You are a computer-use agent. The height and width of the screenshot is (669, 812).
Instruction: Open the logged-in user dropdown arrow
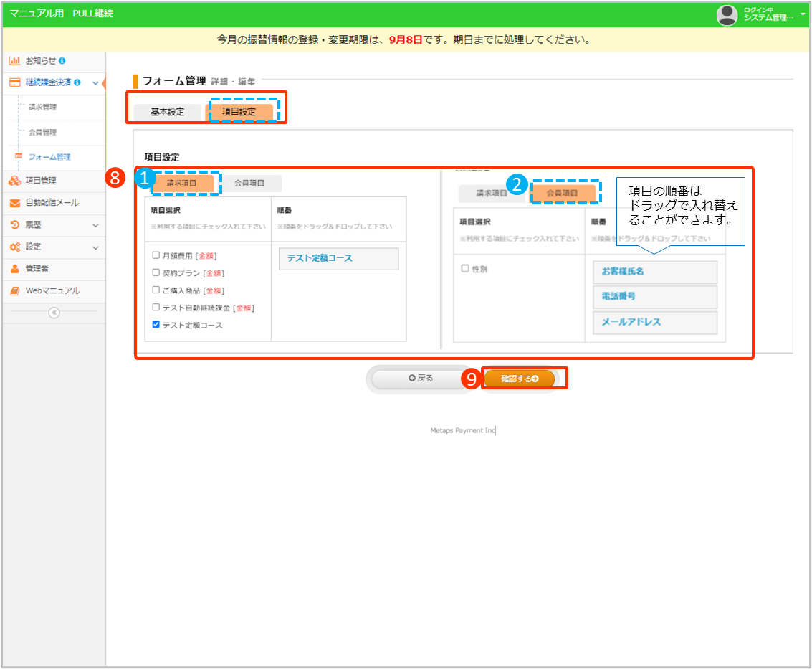803,14
